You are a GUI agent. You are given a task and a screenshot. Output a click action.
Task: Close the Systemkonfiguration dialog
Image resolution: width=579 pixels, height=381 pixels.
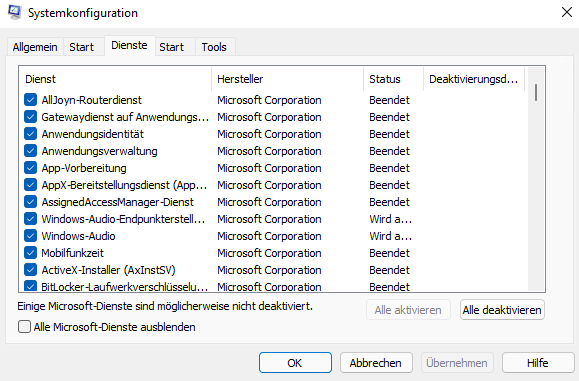[x=566, y=12]
